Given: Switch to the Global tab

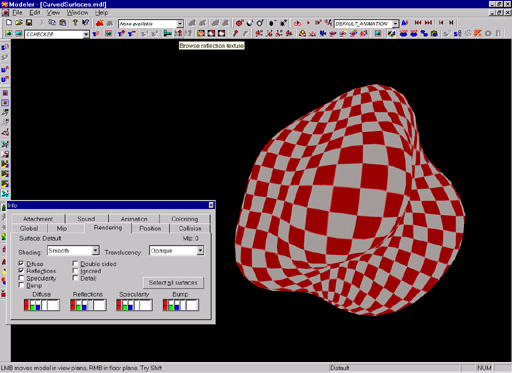Looking at the screenshot, I should pyautogui.click(x=29, y=228).
